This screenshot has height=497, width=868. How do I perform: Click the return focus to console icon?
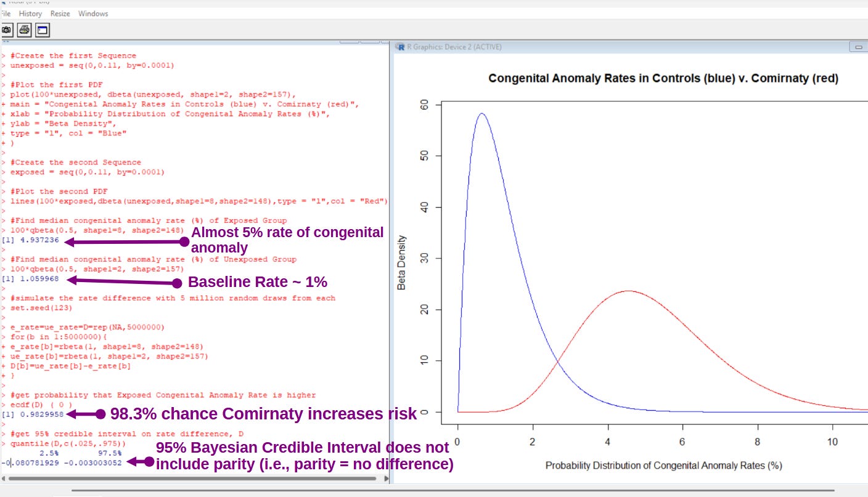(42, 29)
